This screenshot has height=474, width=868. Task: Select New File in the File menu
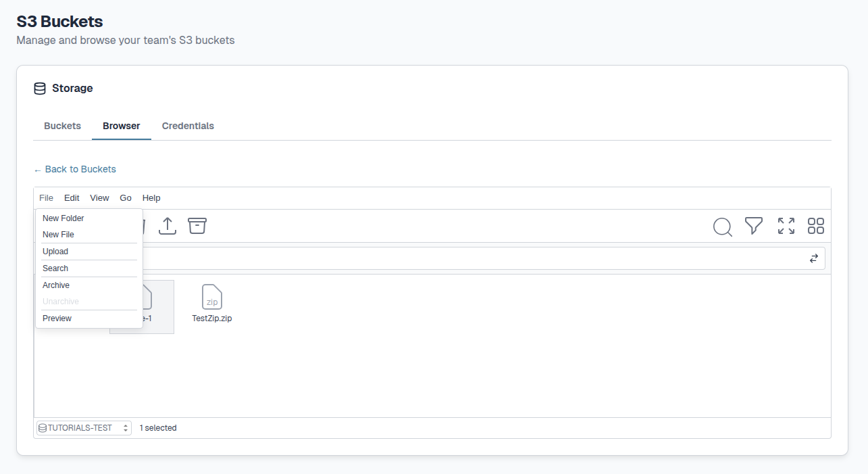(x=58, y=235)
